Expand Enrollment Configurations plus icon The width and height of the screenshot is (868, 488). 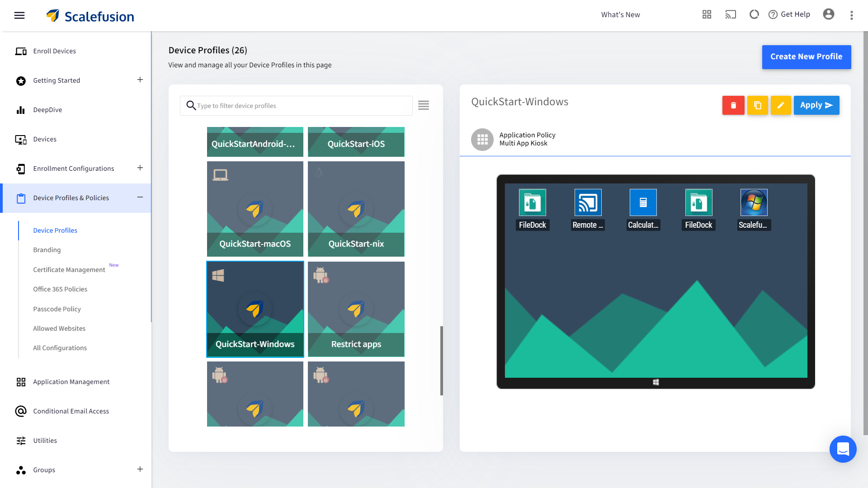[x=140, y=168]
